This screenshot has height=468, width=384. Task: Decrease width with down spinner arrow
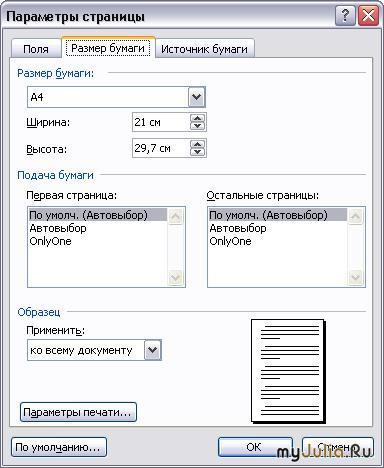198,126
